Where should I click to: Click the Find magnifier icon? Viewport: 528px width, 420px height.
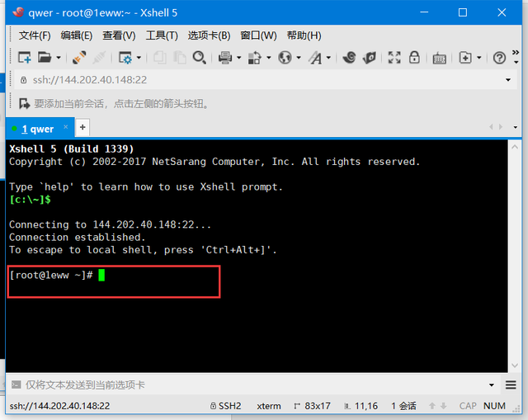(x=200, y=58)
